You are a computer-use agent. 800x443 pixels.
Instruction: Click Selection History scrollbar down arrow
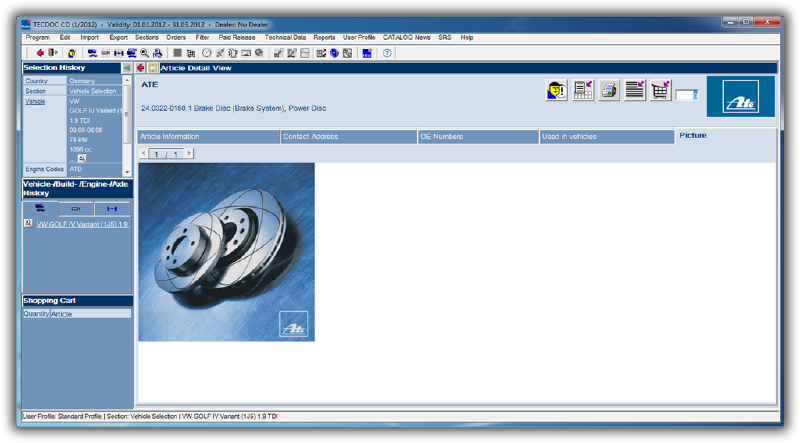click(127, 173)
